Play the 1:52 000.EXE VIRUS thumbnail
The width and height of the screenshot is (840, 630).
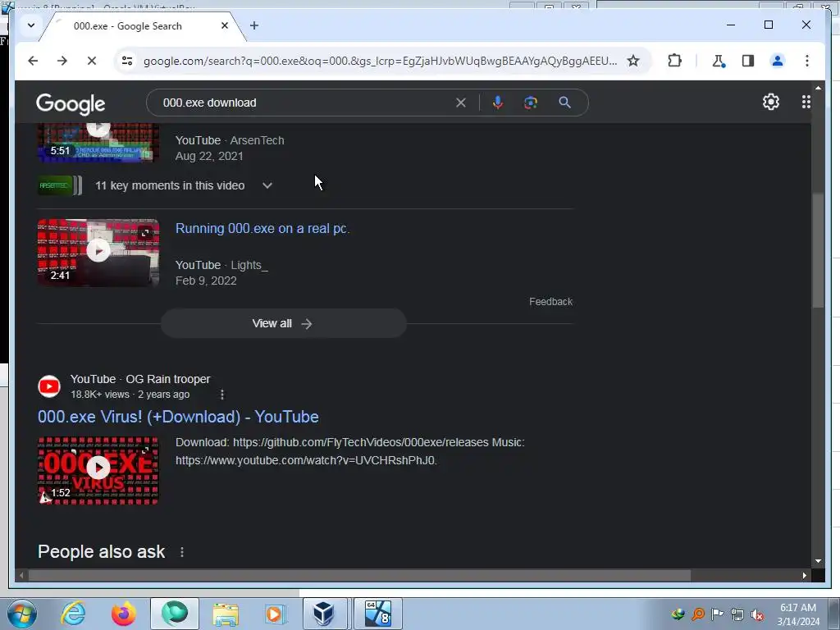click(98, 470)
